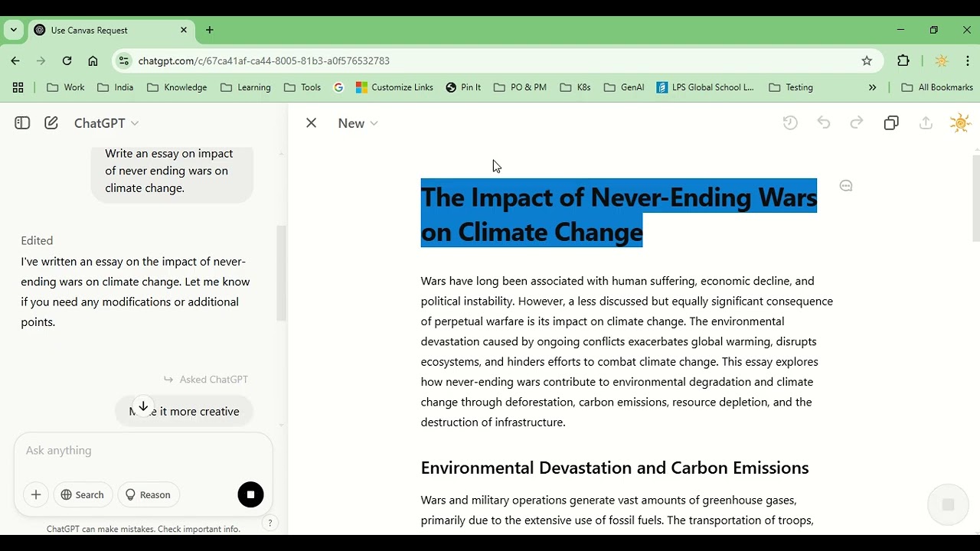Go to the browser home page icon
The width and height of the screenshot is (980, 551).
coord(93,60)
